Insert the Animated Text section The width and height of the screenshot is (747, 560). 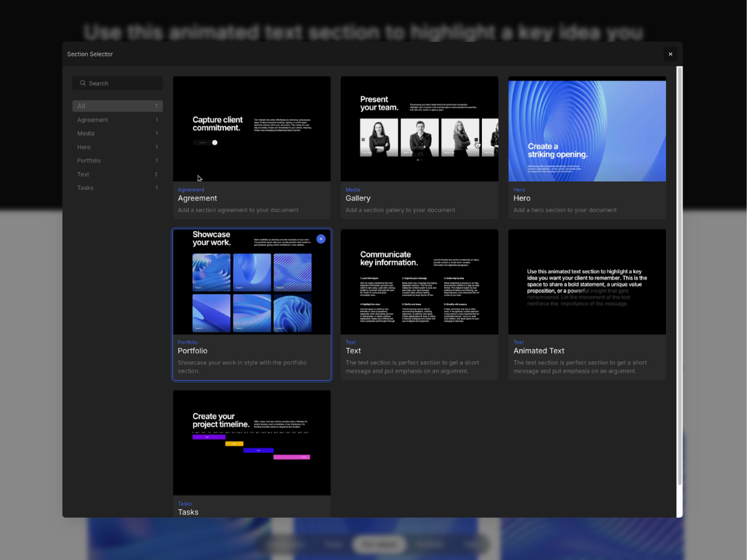click(587, 282)
